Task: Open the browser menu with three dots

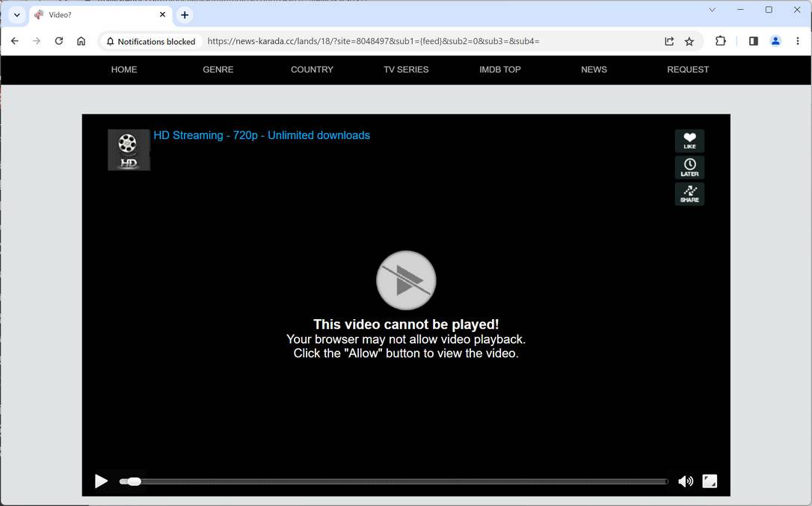Action: [x=798, y=41]
